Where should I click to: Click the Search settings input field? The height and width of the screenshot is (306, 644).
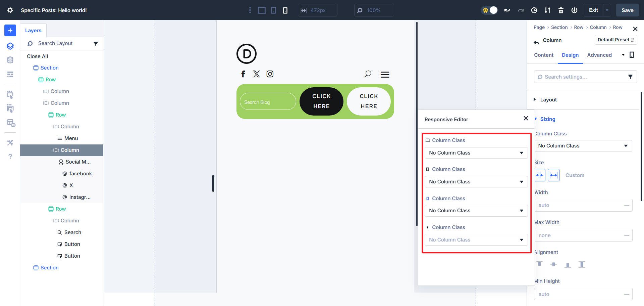coord(584,77)
